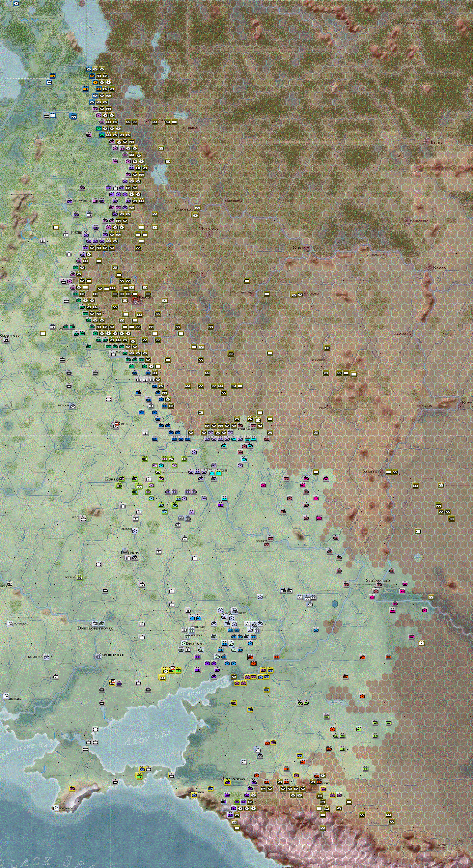
Task: Select the unit counter in the map's top-left corner
Action: tap(16, 4)
